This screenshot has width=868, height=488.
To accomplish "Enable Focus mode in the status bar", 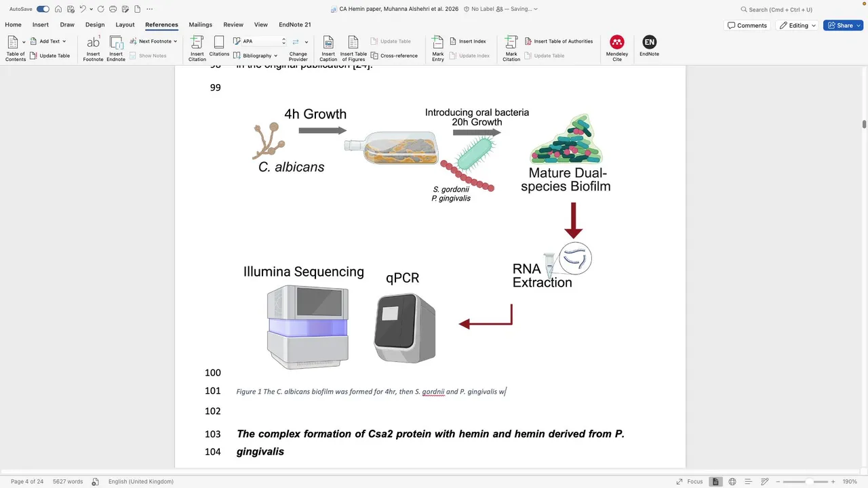I will point(689,481).
